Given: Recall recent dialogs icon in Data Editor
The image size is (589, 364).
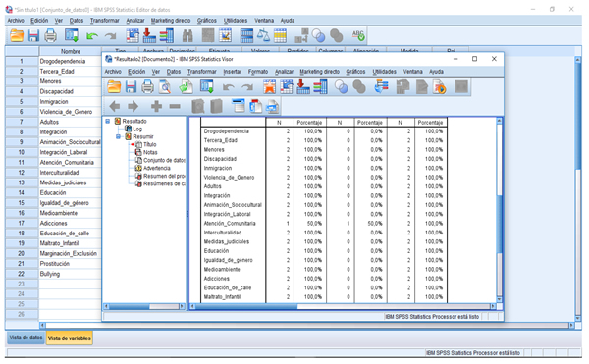Looking at the screenshot, I should pos(72,35).
